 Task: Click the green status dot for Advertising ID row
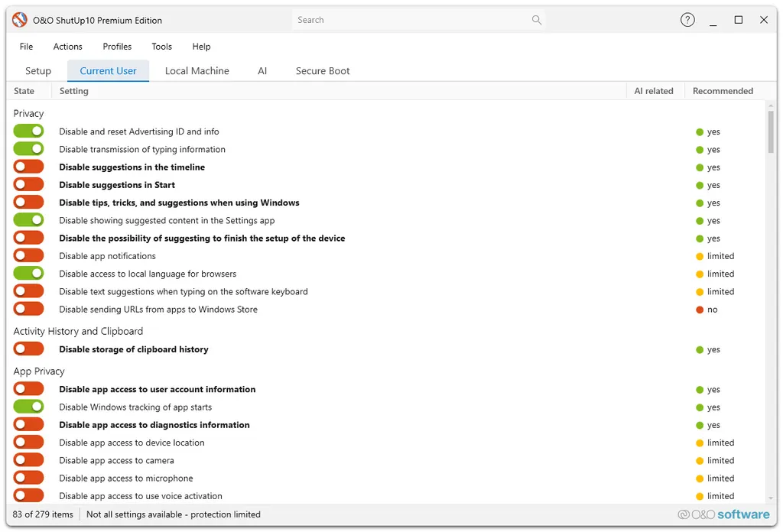point(700,131)
